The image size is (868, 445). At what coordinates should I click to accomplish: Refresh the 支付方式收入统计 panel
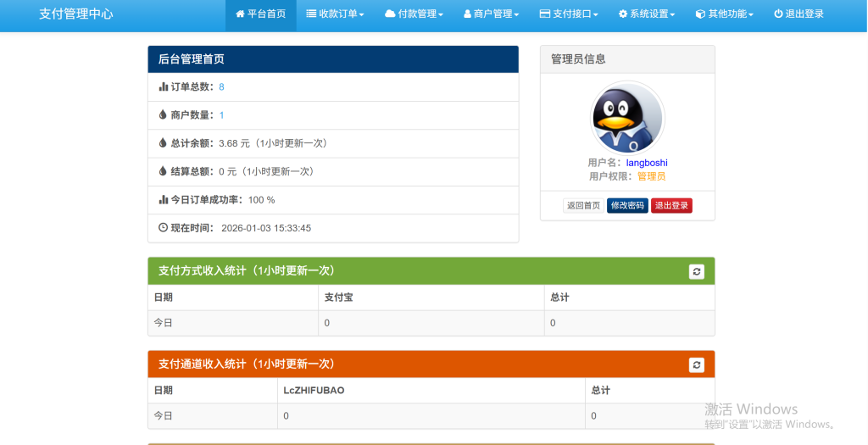click(x=697, y=272)
